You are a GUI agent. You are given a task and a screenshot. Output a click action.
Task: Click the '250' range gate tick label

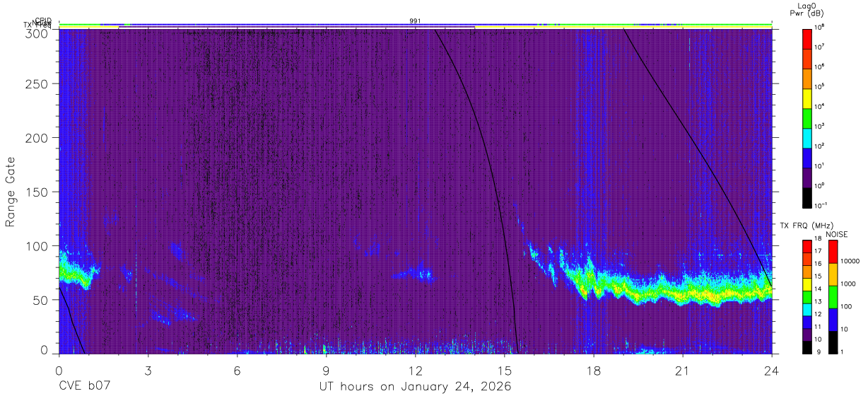click(x=37, y=84)
